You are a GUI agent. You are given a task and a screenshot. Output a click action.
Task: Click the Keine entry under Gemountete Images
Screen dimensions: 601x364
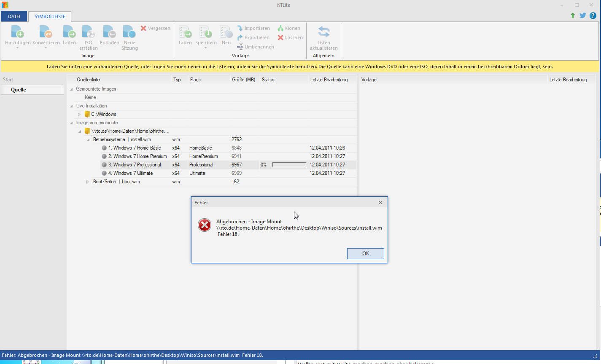[90, 97]
